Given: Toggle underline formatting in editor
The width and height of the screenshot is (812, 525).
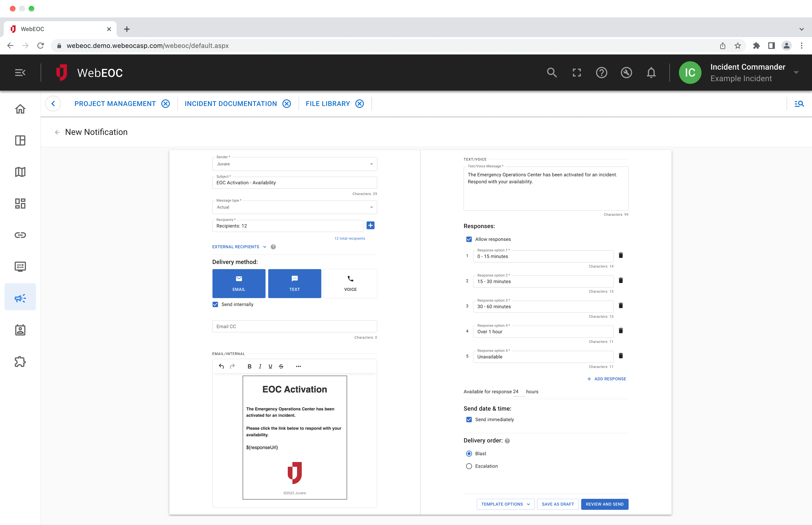Looking at the screenshot, I should (270, 366).
